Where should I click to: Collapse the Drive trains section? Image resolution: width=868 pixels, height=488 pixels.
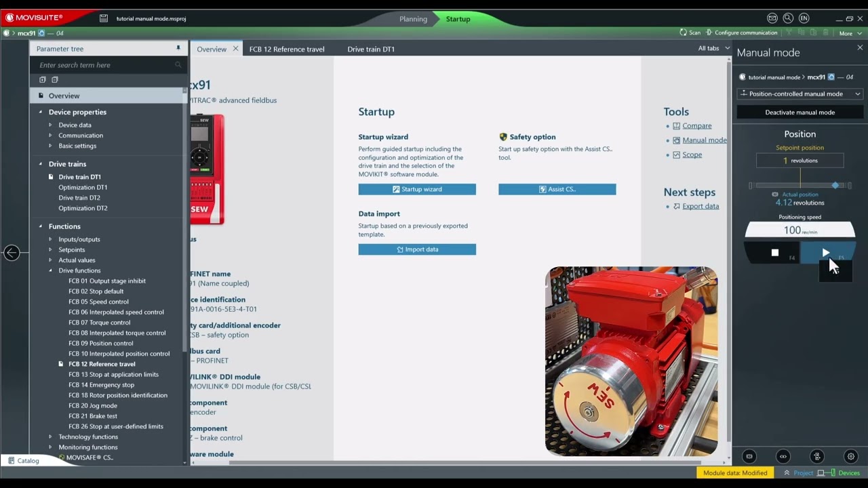point(40,164)
